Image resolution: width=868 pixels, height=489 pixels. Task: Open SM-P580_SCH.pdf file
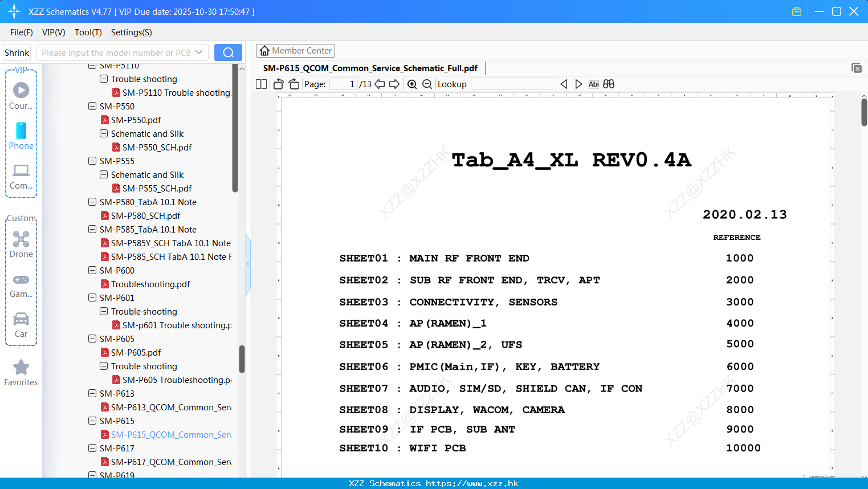tap(140, 215)
